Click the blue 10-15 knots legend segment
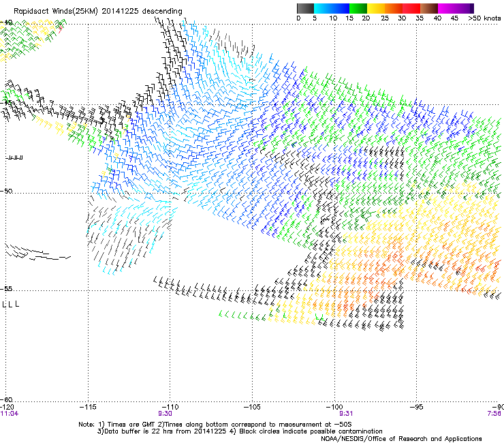Viewport: 504px width, 443px height. click(341, 8)
